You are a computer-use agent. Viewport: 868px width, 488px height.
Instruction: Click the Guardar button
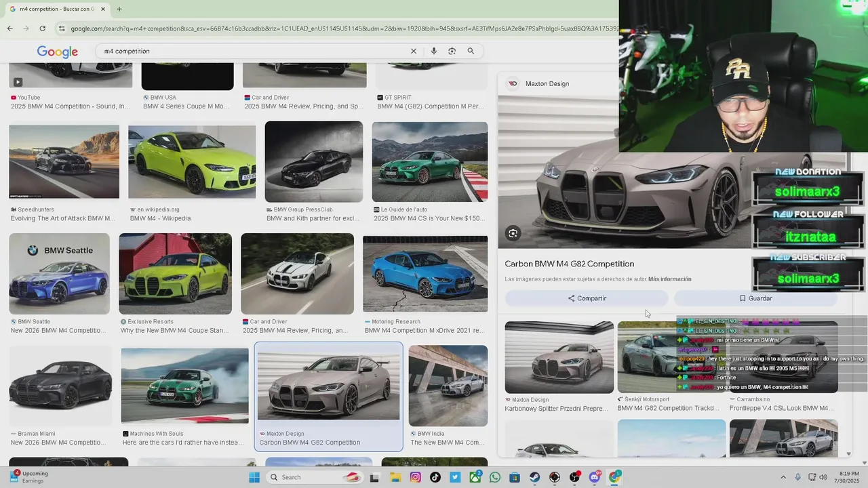click(x=755, y=298)
